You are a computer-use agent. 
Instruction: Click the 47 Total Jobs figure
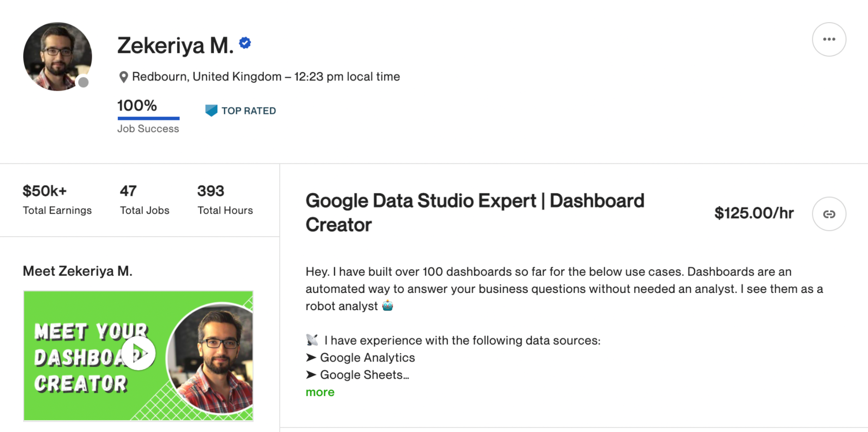(128, 191)
